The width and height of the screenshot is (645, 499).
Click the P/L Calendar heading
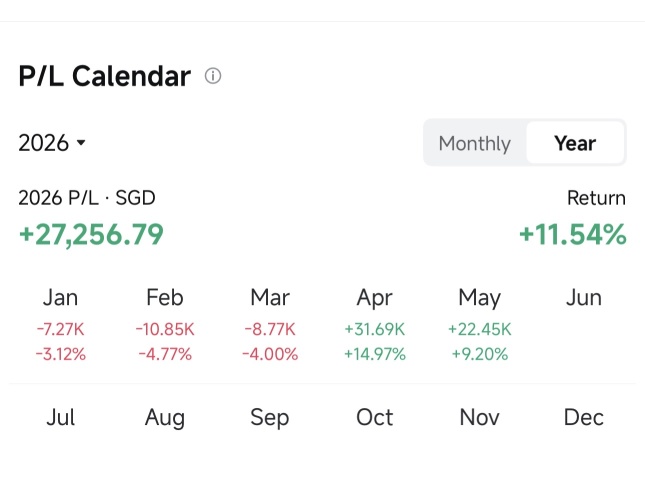104,77
